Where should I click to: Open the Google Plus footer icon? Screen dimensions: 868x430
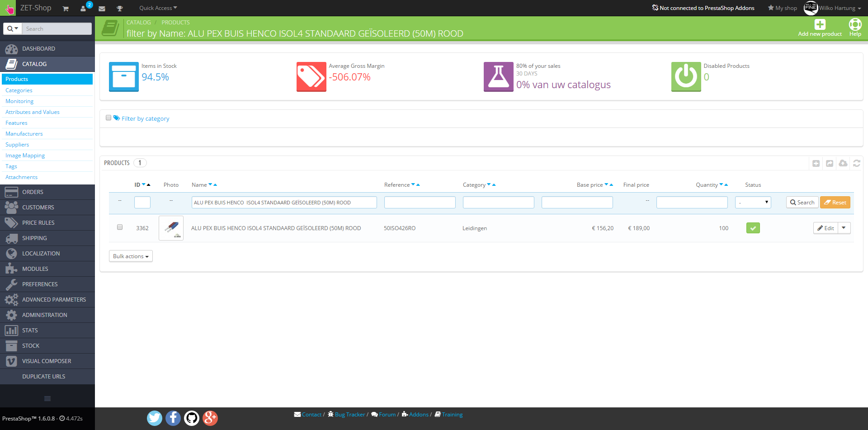[x=210, y=418]
